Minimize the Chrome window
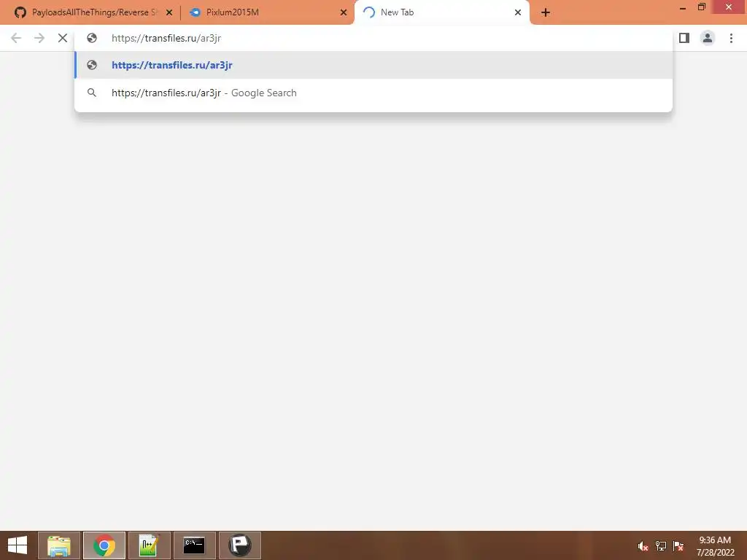 pyautogui.click(x=683, y=7)
